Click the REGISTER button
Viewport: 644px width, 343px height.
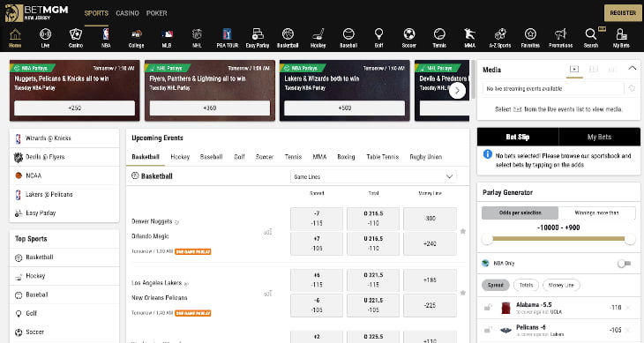click(623, 13)
